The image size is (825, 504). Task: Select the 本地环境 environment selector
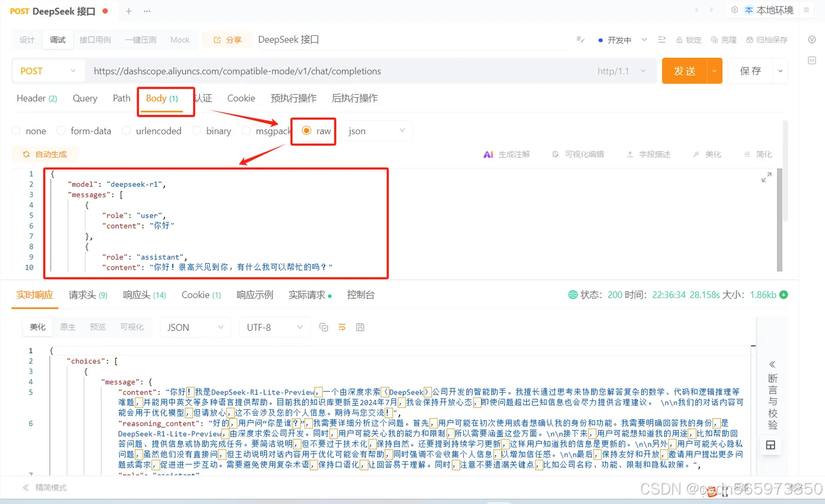(x=769, y=10)
